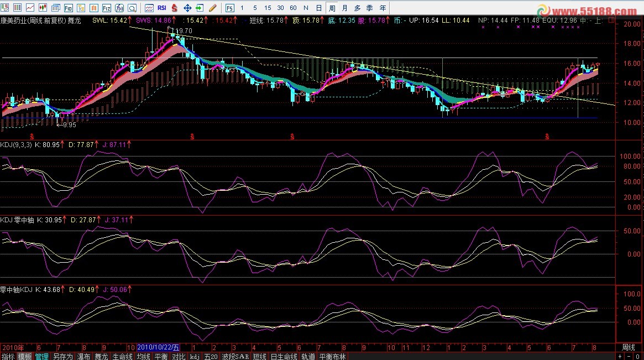Switch to 1-minute period
Image resolution: width=644 pixels, height=360 pixels.
pos(242,8)
